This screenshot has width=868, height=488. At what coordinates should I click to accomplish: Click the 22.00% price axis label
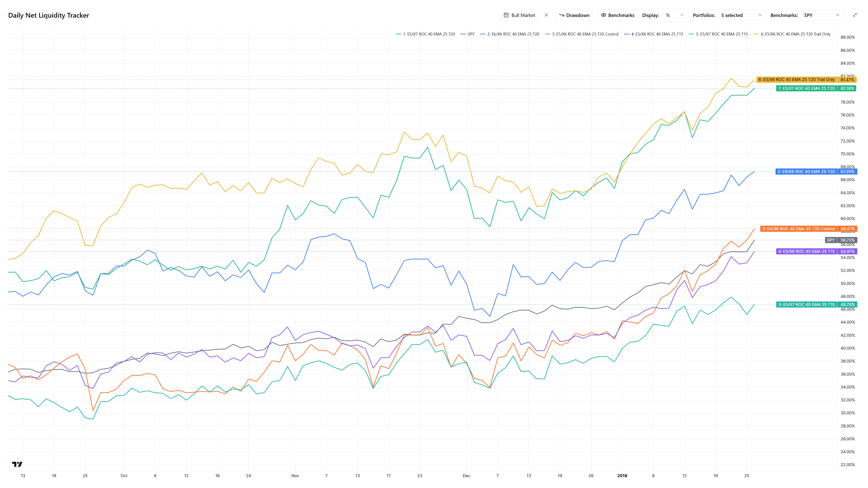tap(847, 465)
